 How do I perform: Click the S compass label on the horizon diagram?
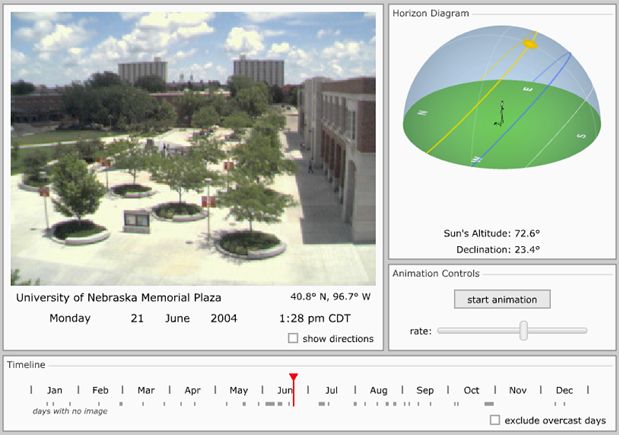581,137
